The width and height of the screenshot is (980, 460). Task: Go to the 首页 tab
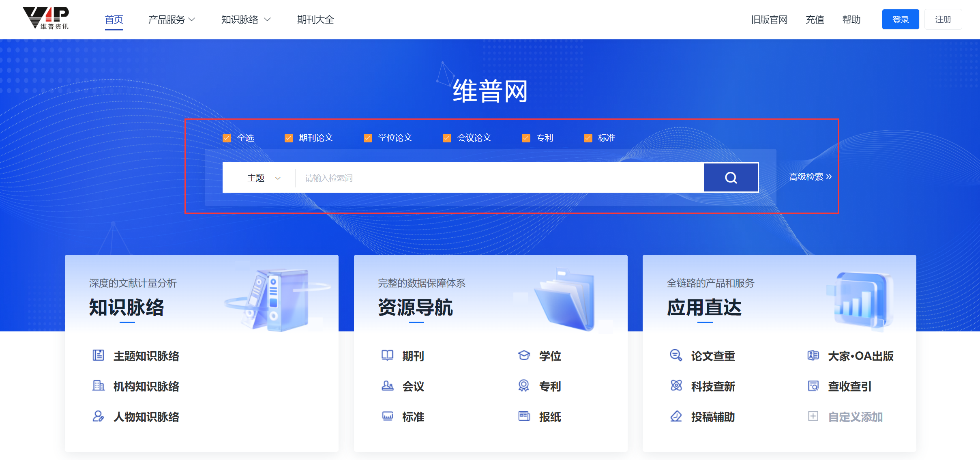(x=114, y=19)
